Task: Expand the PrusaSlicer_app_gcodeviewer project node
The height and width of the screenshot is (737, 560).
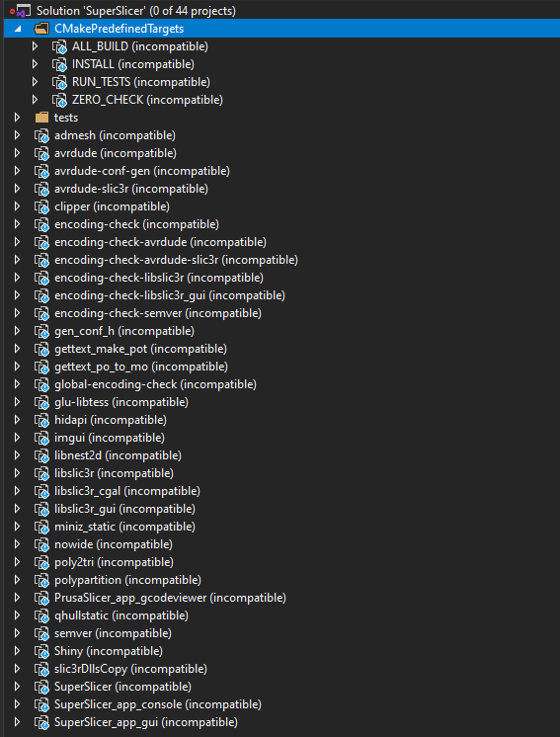Action: (17, 598)
